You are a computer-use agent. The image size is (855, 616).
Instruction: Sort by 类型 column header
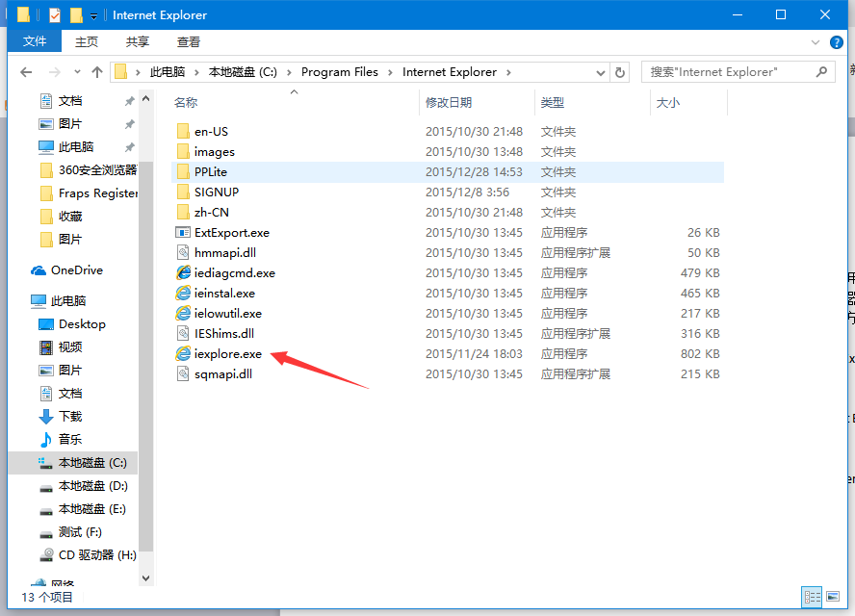pyautogui.click(x=553, y=102)
